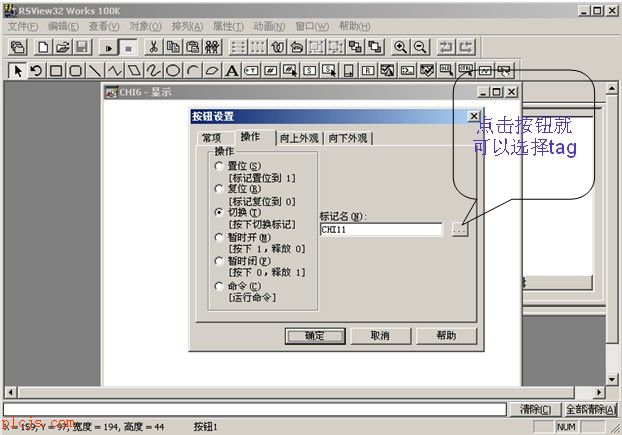
Task: Select the Polyline zigzag tool
Action: pos(115,71)
